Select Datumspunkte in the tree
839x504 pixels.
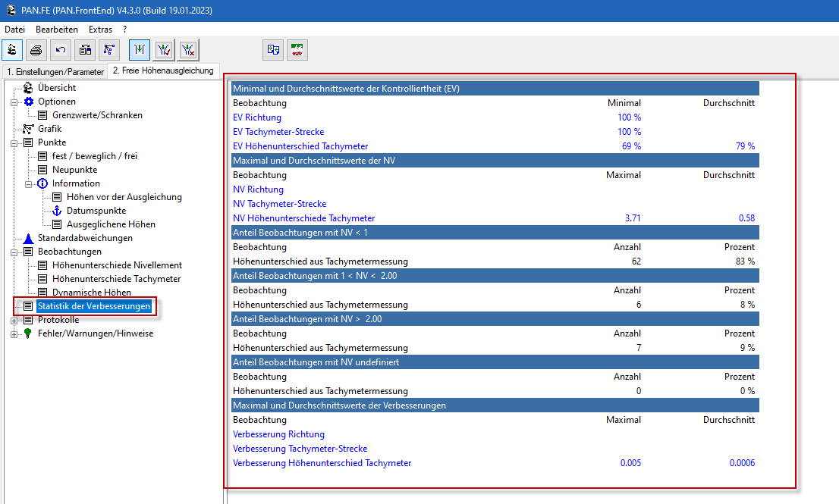(x=96, y=211)
